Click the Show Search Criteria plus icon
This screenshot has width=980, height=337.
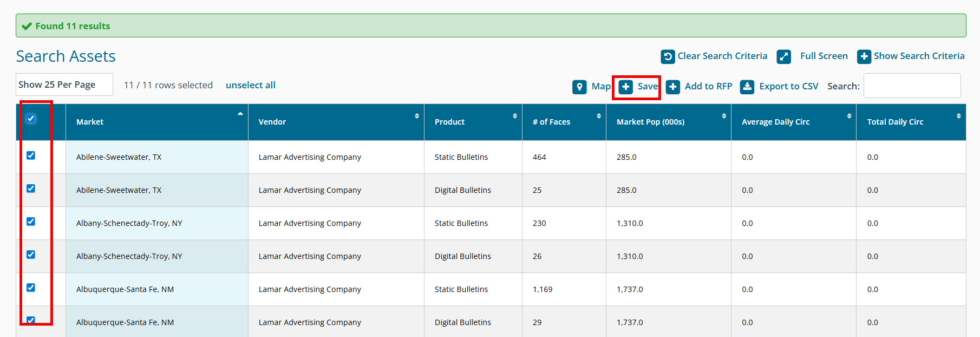[864, 56]
